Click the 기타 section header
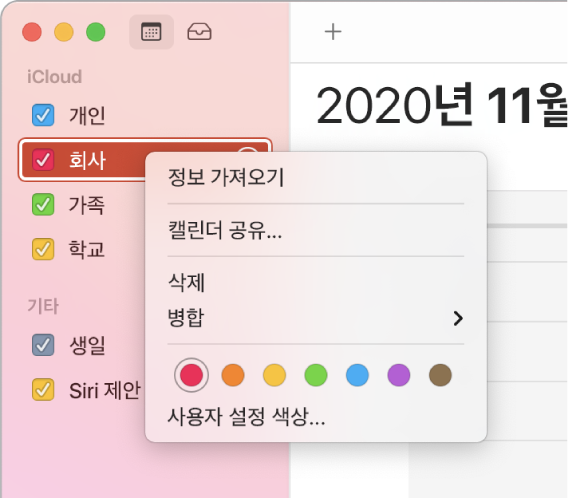This screenshot has width=569, height=500. click(x=43, y=306)
